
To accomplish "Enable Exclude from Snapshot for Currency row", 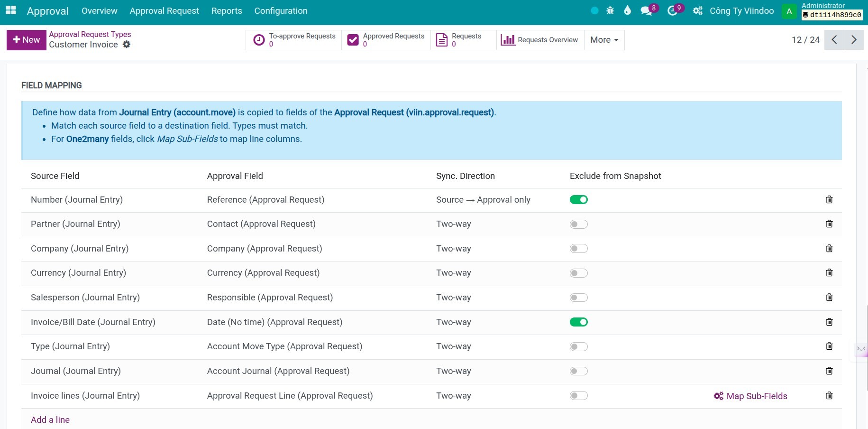I will 578,273.
